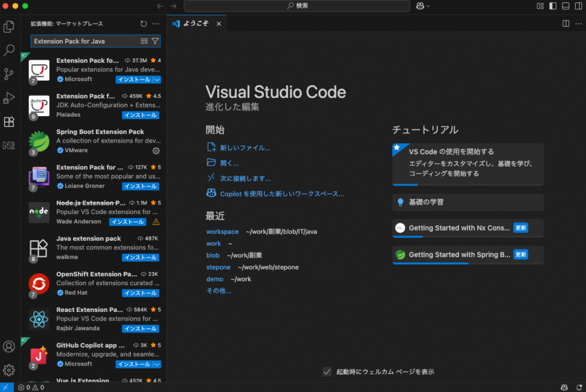
Task: Select Spring Boot Extension Pack list item
Action: 93,141
